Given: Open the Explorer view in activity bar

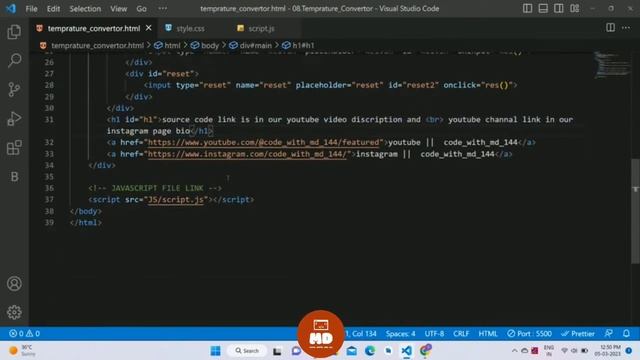Looking at the screenshot, I should [x=14, y=32].
